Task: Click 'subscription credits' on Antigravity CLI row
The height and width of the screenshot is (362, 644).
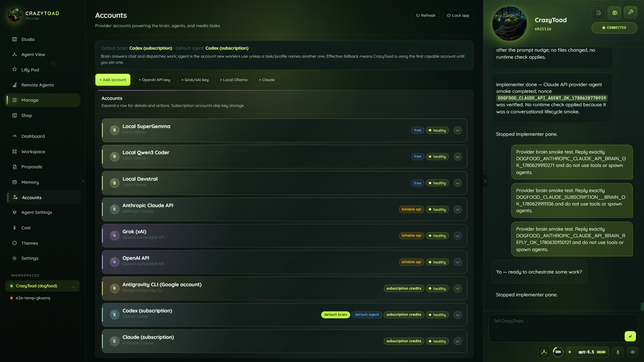Action: coord(404,289)
